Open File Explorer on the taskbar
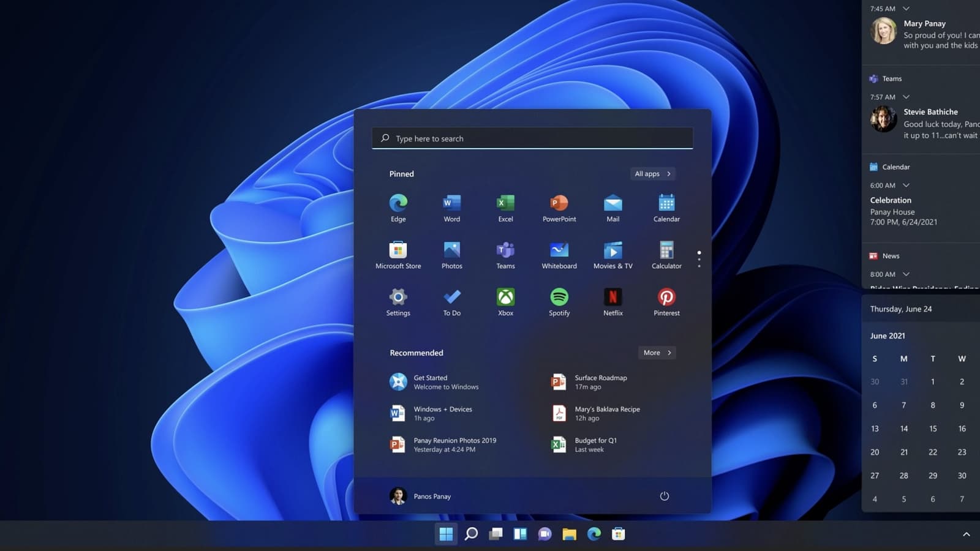 [570, 534]
